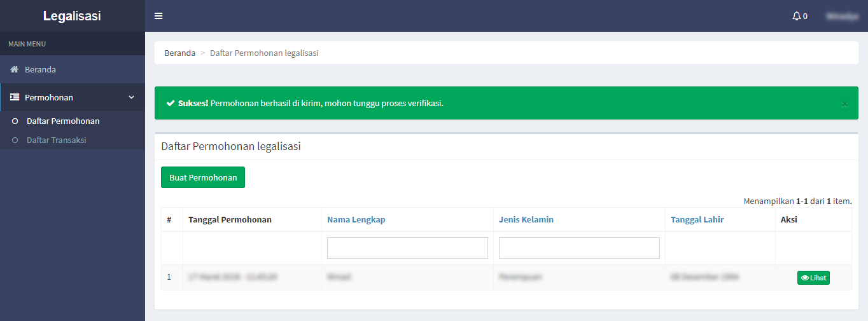Toggle the hamburger sidebar menu icon
This screenshot has height=321, width=868.
[158, 16]
